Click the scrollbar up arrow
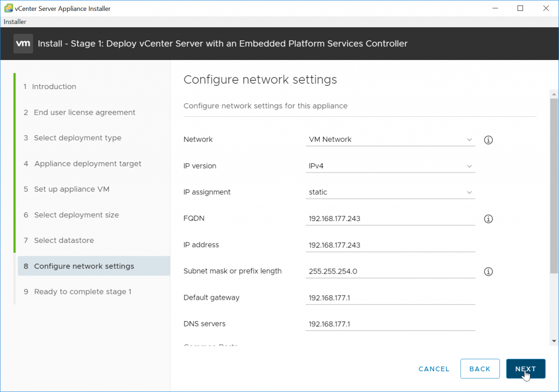 pyautogui.click(x=554, y=94)
